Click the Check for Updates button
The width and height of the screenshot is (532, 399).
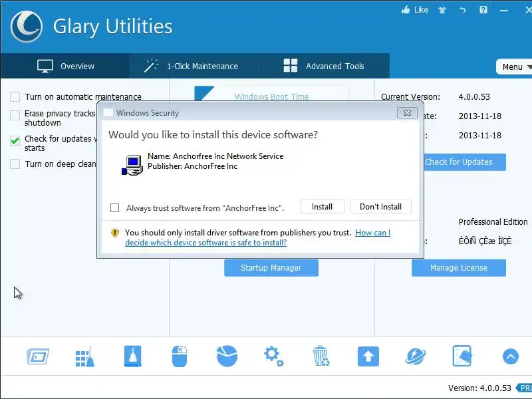(x=465, y=162)
